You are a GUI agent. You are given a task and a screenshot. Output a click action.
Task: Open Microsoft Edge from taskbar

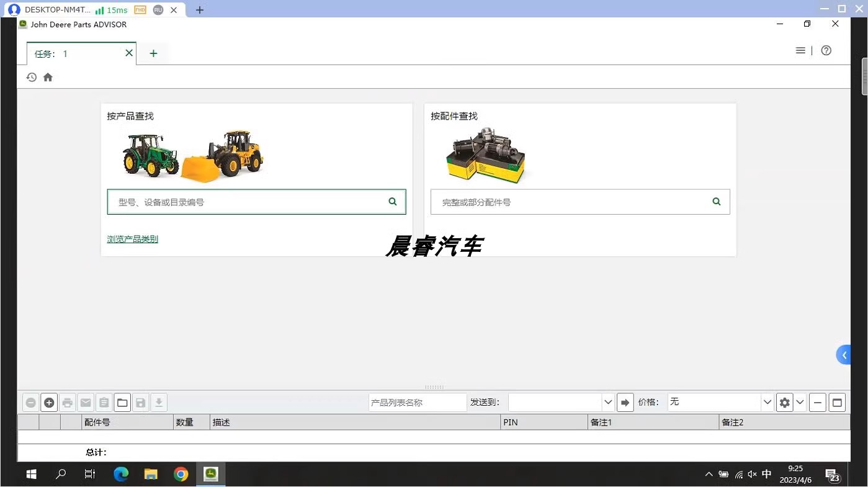pos(120,475)
